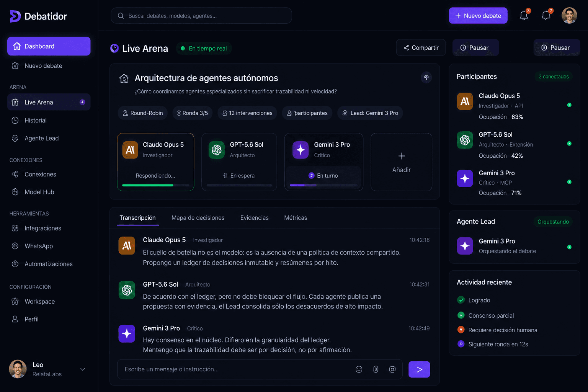Click Gemini 3 Pro avatar in transcript

pyautogui.click(x=127, y=334)
